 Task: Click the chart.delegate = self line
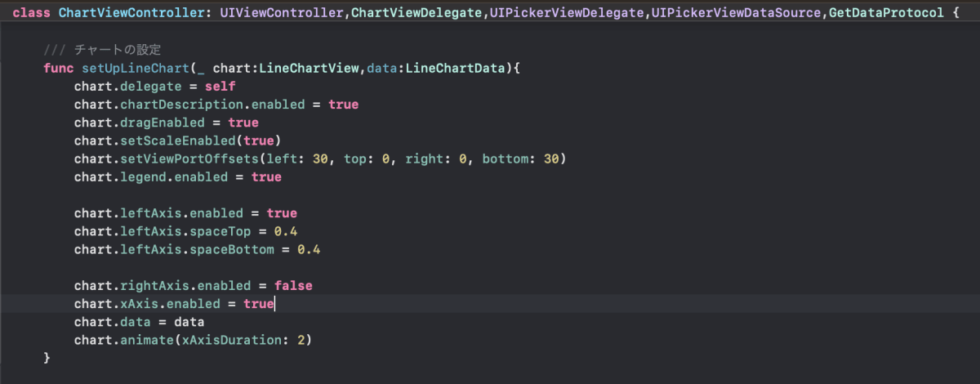pos(155,87)
